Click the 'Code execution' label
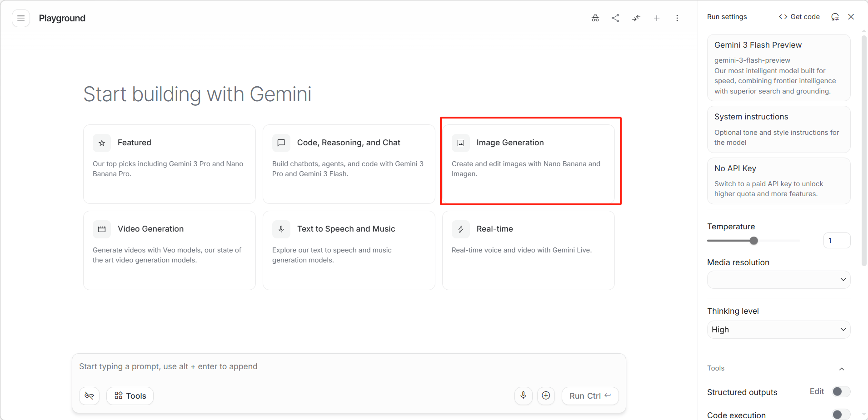868x420 pixels. click(x=737, y=415)
